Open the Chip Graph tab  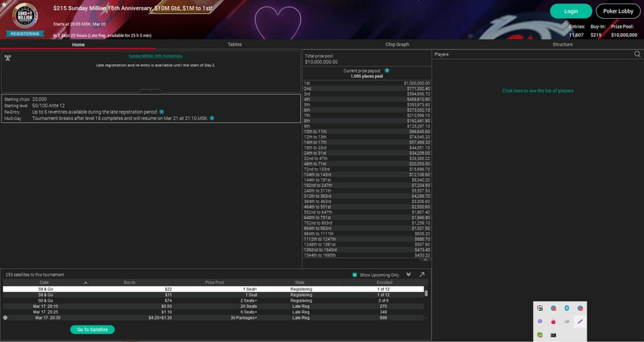coord(397,45)
